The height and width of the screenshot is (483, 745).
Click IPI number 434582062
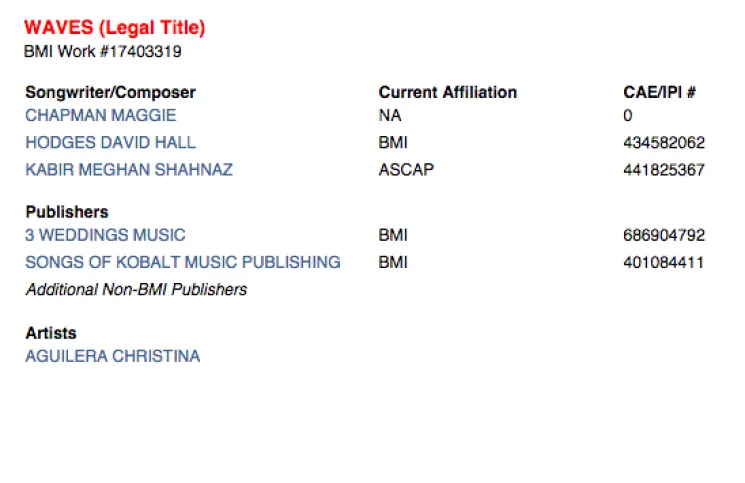pos(664,143)
